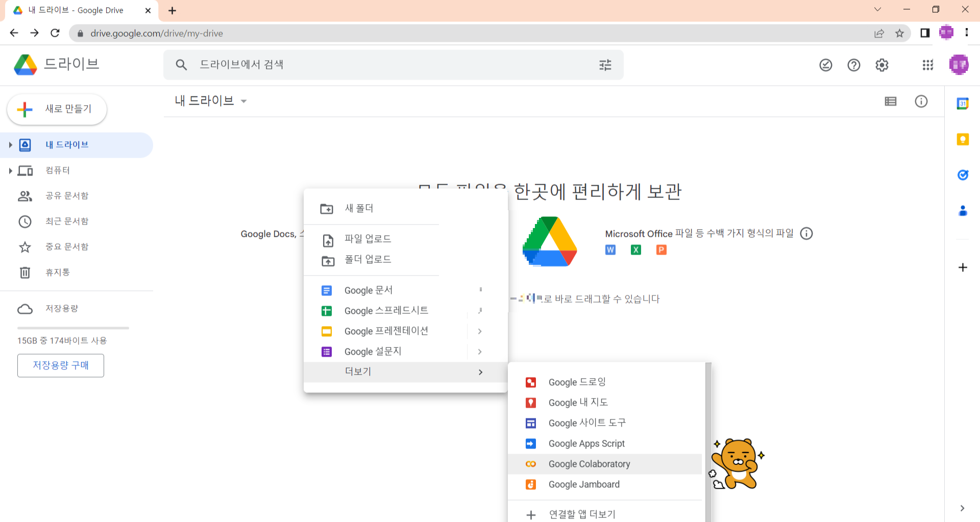The width and height of the screenshot is (980, 522).
Task: Click 저장용량 구매 button
Action: click(x=61, y=365)
